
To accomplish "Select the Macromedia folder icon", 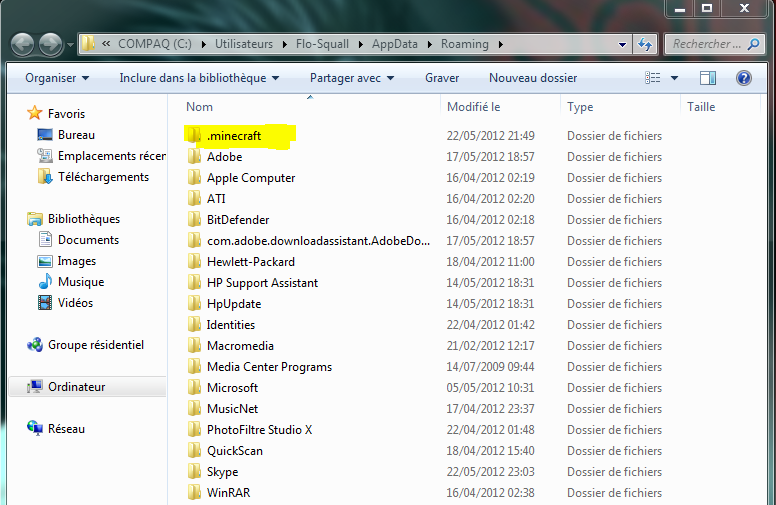I will (x=194, y=346).
